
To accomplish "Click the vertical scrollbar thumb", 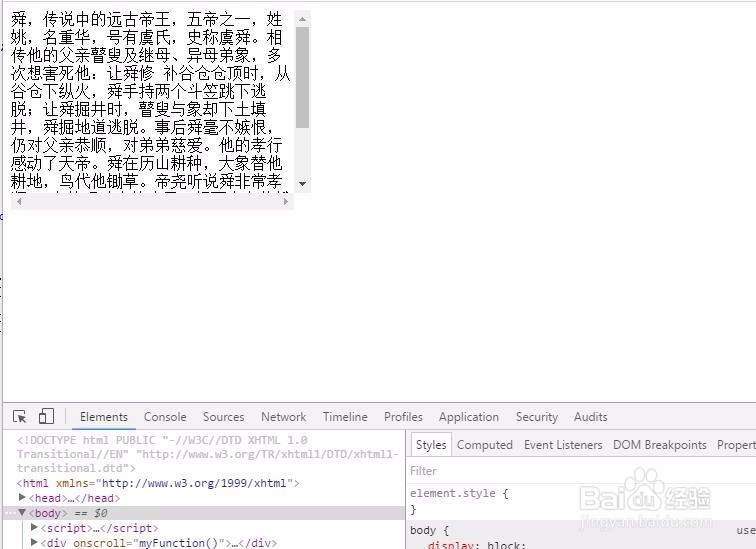I will (302, 77).
